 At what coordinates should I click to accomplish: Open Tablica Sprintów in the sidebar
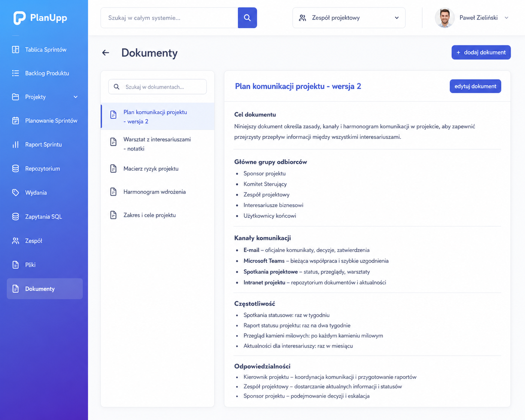[x=45, y=49]
